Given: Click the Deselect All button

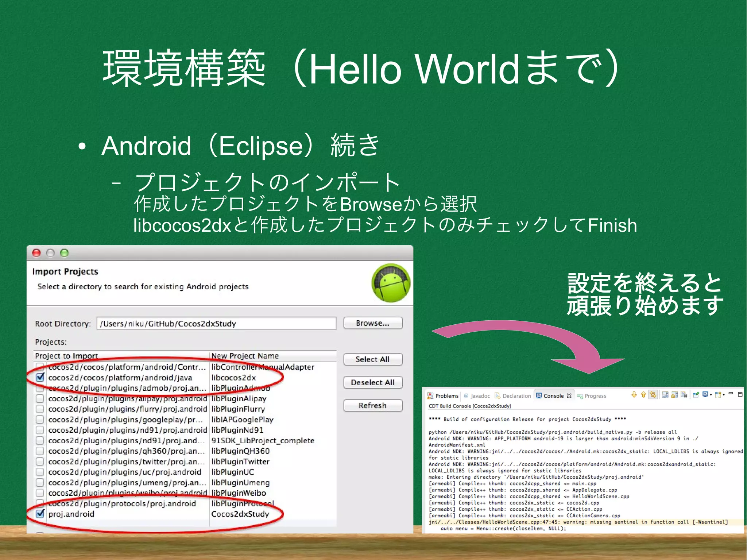Looking at the screenshot, I should click(x=373, y=382).
